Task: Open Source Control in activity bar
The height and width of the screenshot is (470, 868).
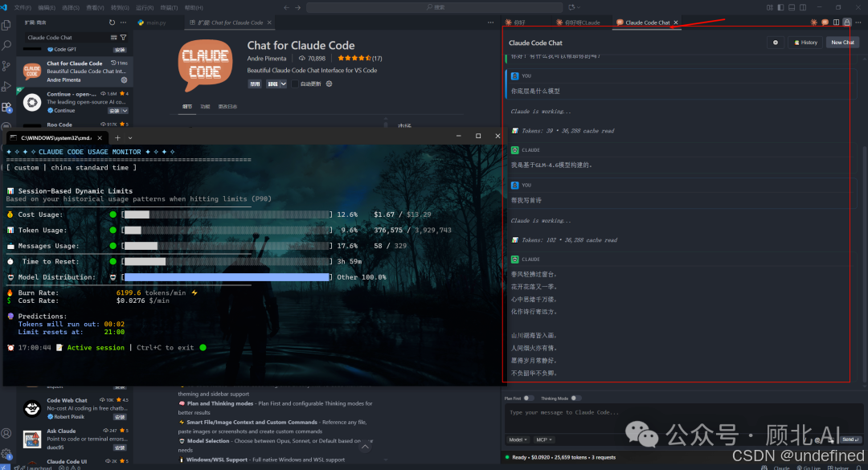Action: point(6,66)
